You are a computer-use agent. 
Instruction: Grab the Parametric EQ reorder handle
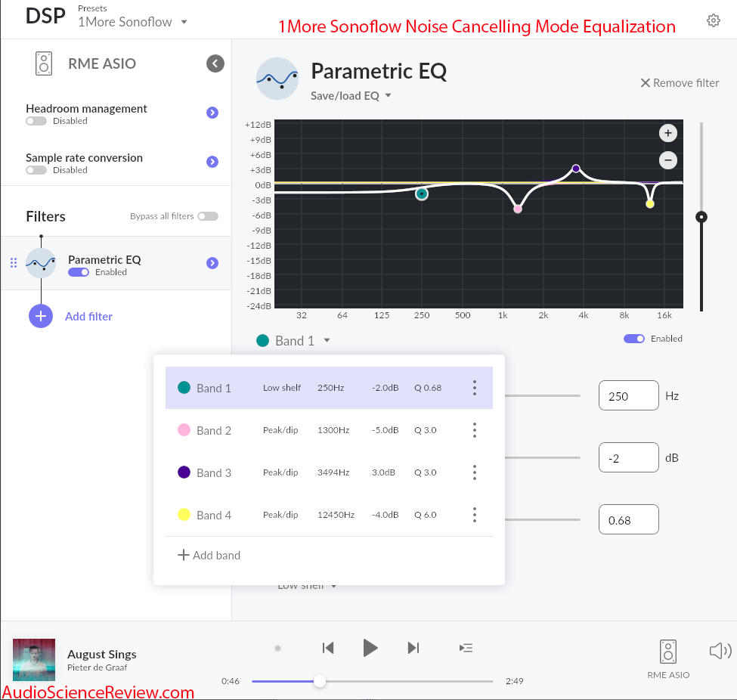(14, 263)
